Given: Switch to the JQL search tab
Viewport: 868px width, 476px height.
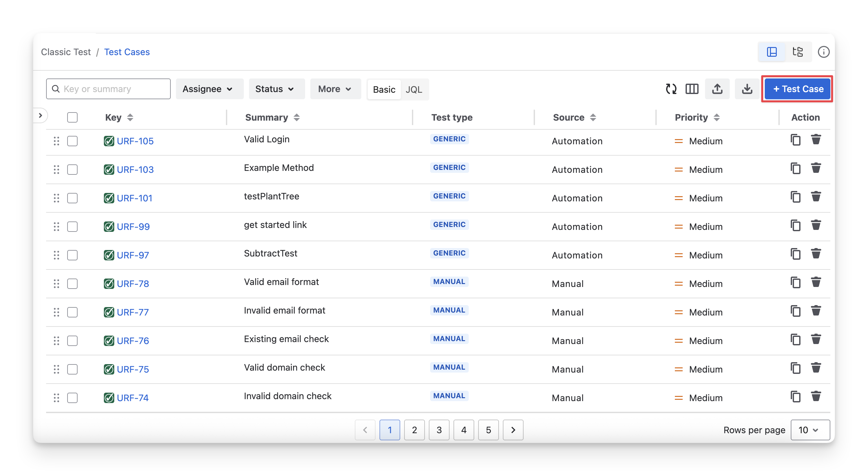Looking at the screenshot, I should [x=414, y=89].
